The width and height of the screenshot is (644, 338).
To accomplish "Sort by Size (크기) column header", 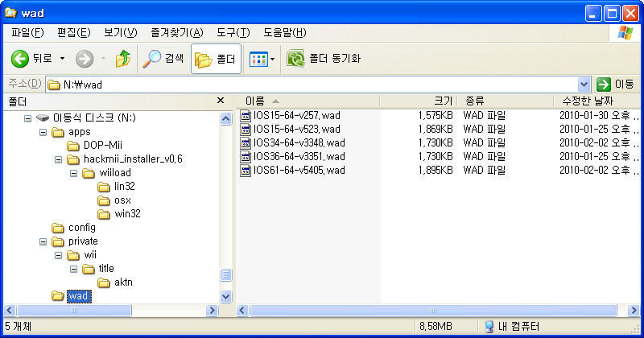I will coord(419,101).
